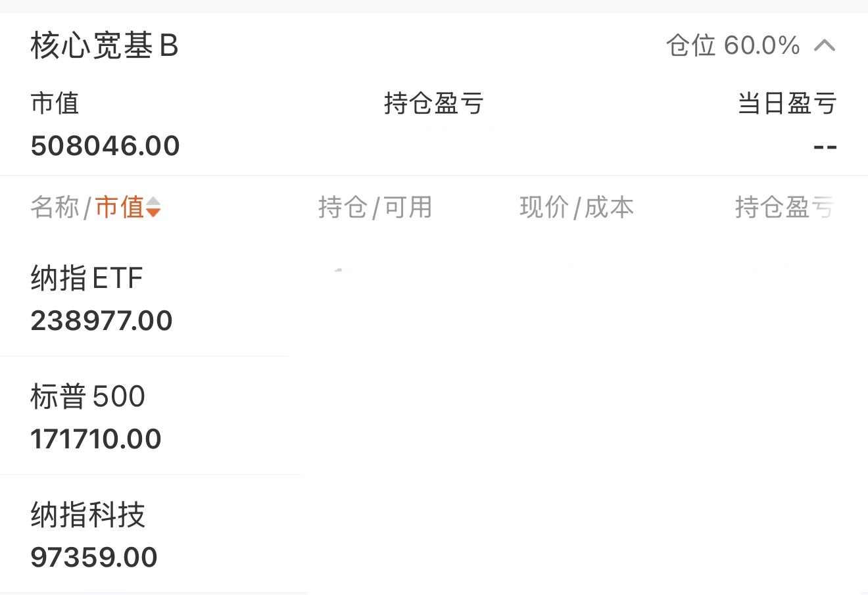868x595 pixels.
Task: Tap the summary 持仓盈亏 label
Action: tap(433, 103)
